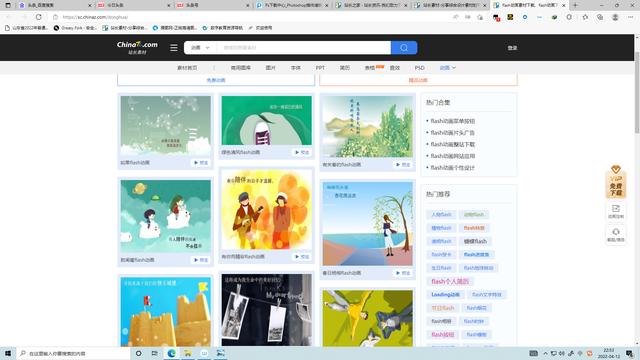Click the green tag, second in the top row of hot recommendations

pyautogui.click(x=473, y=215)
